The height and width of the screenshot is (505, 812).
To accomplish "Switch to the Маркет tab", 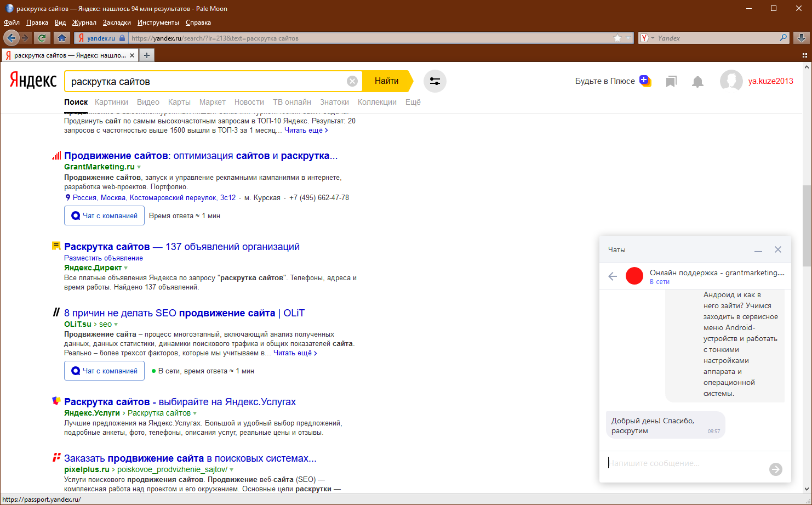I will [x=213, y=102].
